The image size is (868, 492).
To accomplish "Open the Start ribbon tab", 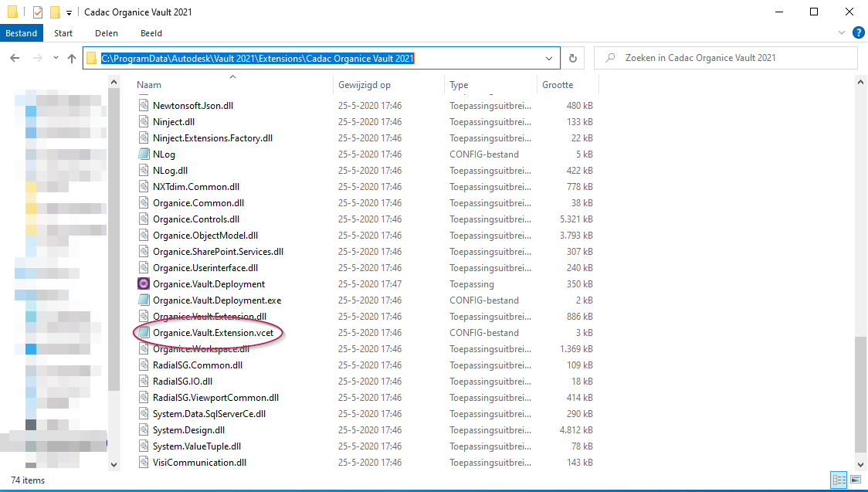I will [x=63, y=33].
